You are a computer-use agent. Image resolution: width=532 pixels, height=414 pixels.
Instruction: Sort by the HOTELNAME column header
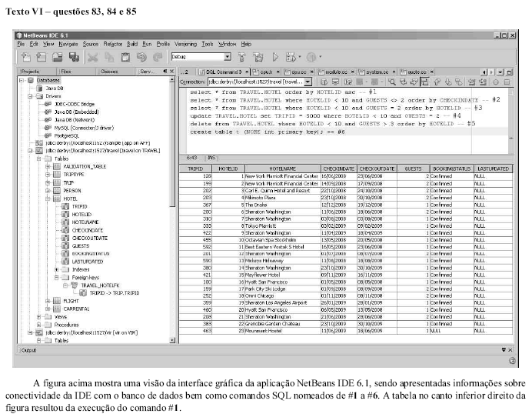[x=283, y=169]
